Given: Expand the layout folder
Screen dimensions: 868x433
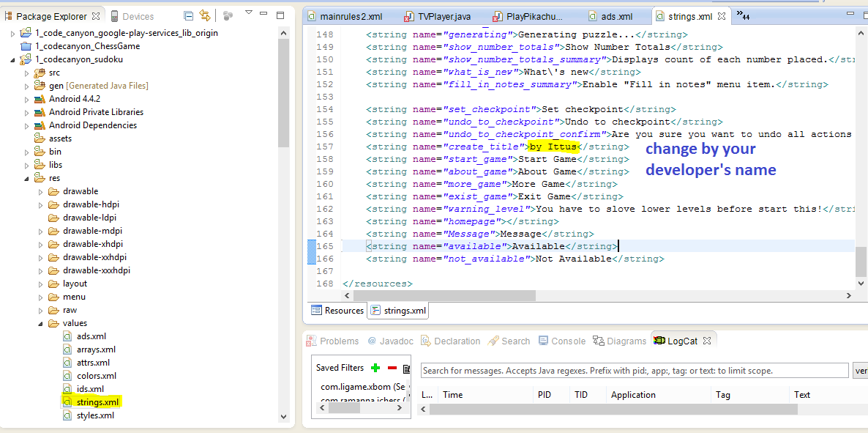Looking at the screenshot, I should pyautogui.click(x=40, y=284).
